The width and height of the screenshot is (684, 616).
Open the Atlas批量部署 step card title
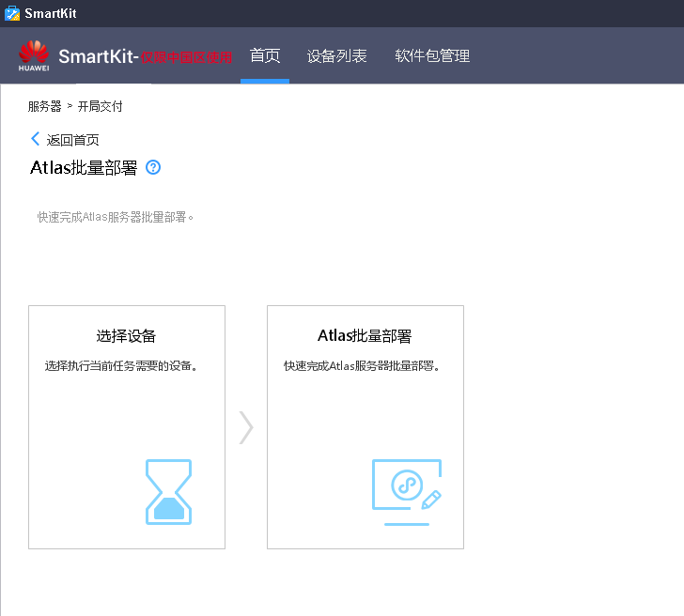tap(365, 336)
